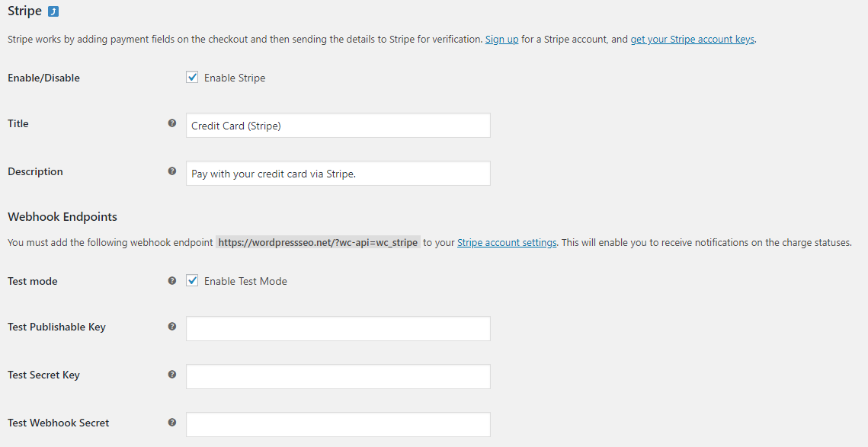Focus the Test Webhook Secret field
Viewport: 868px width, 447px height.
[x=338, y=424]
